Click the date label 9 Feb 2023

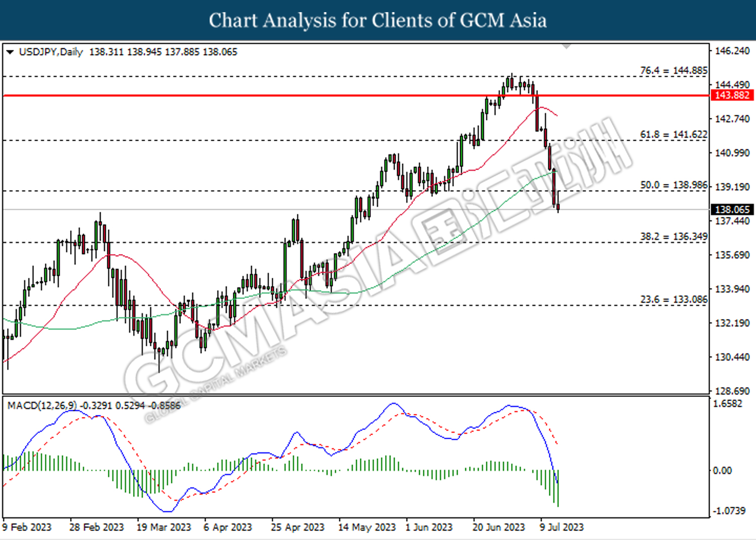click(27, 527)
